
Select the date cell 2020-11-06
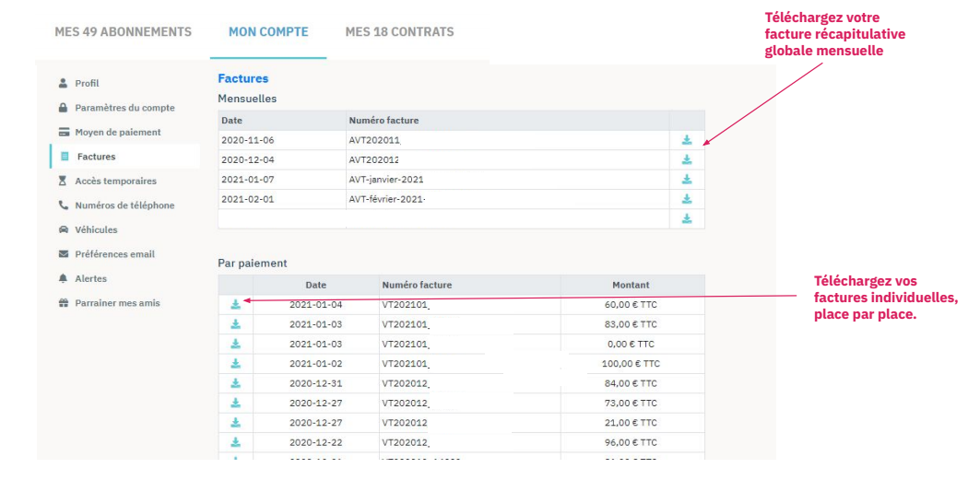[x=247, y=140]
